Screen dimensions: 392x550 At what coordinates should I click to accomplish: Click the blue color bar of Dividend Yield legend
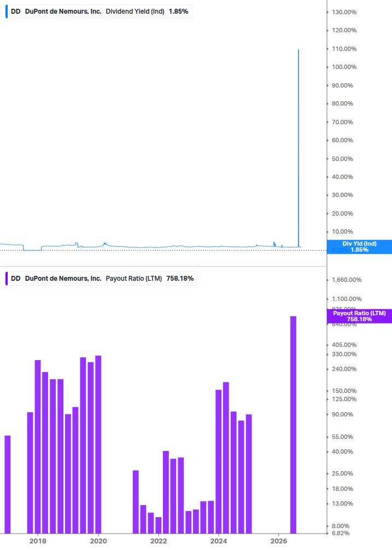coord(7,11)
